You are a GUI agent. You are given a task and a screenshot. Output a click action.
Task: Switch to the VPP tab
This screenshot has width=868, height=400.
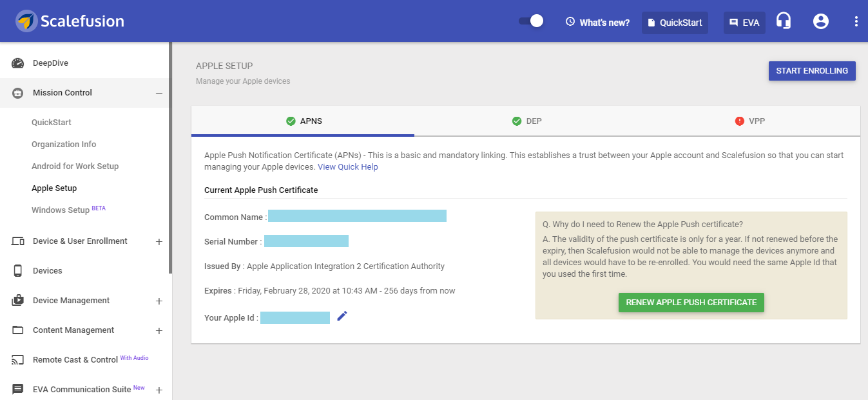pos(749,121)
